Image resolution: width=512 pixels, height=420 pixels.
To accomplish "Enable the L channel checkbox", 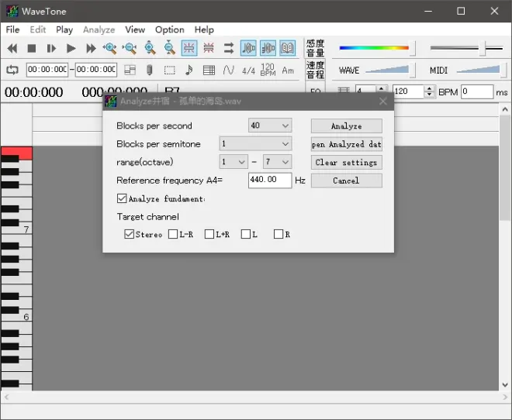I will click(x=246, y=234).
